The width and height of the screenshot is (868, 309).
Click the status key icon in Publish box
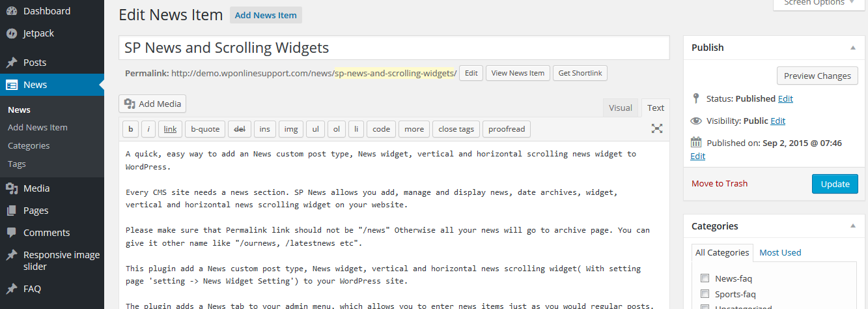pyautogui.click(x=696, y=98)
